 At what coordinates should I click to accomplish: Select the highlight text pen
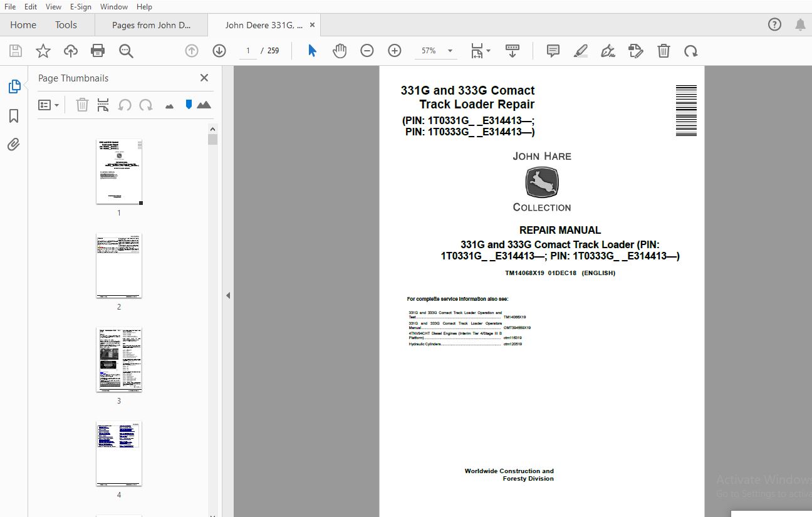[x=581, y=51]
